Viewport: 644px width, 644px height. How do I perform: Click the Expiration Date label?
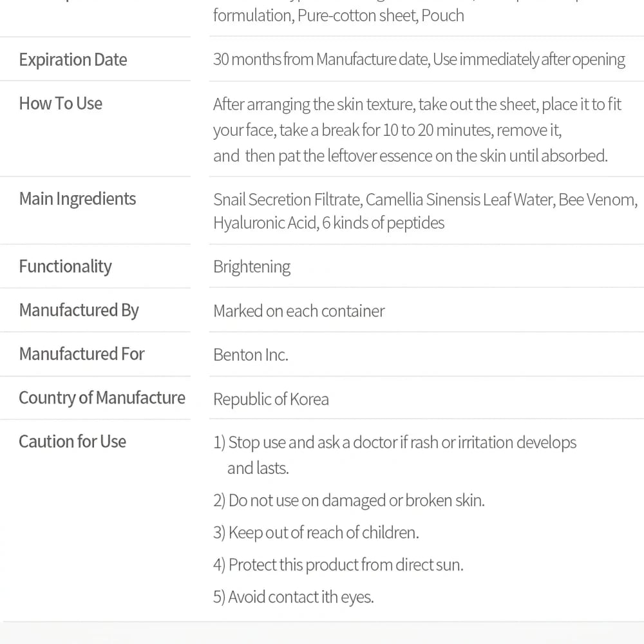(73, 60)
